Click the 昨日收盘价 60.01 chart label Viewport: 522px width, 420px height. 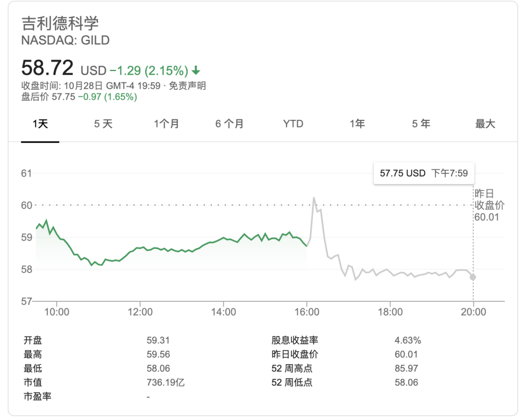point(489,205)
